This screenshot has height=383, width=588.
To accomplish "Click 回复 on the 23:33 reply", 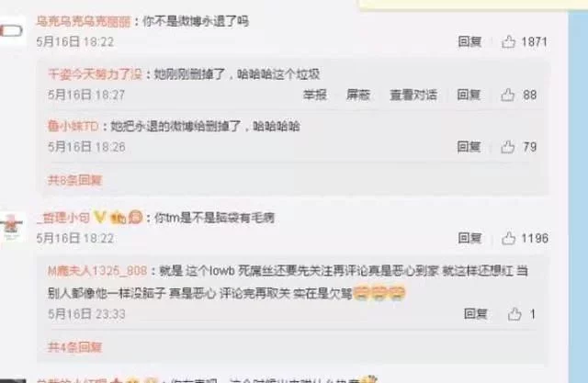I will [x=476, y=314].
